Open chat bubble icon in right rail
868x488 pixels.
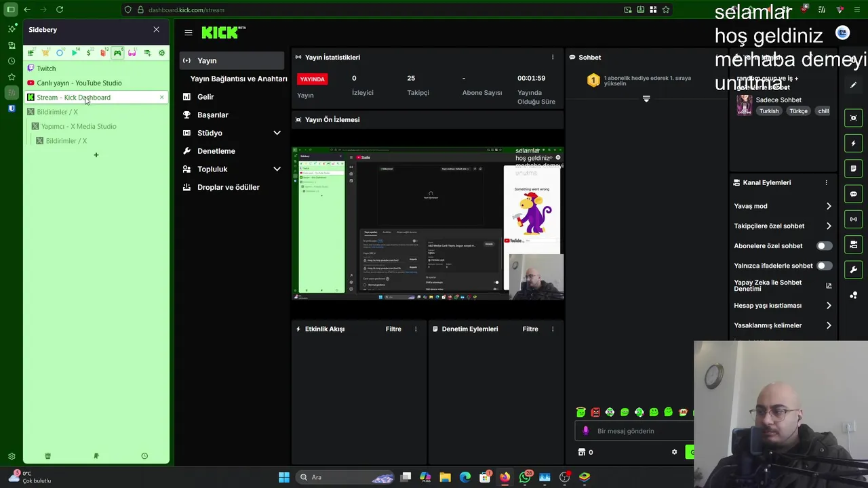tap(854, 194)
